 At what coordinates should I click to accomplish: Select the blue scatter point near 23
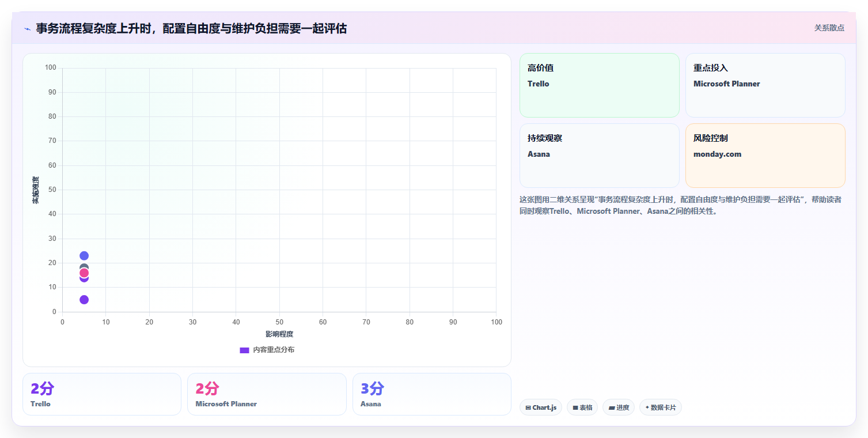(84, 256)
